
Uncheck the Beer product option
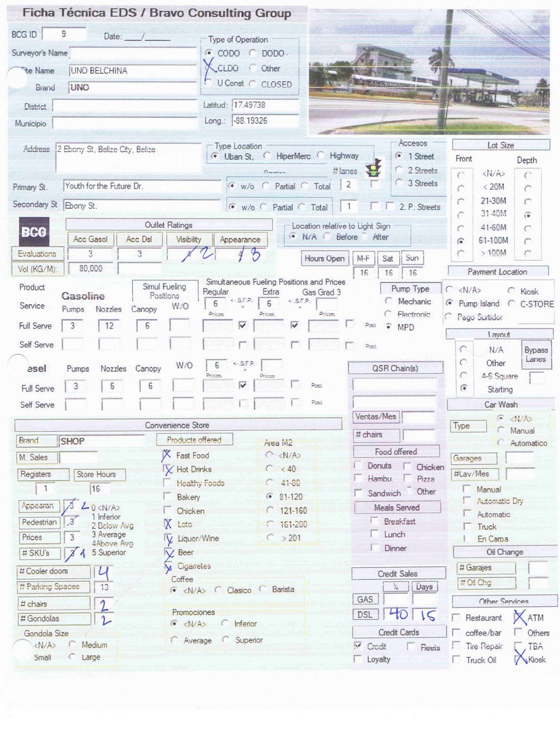169,552
